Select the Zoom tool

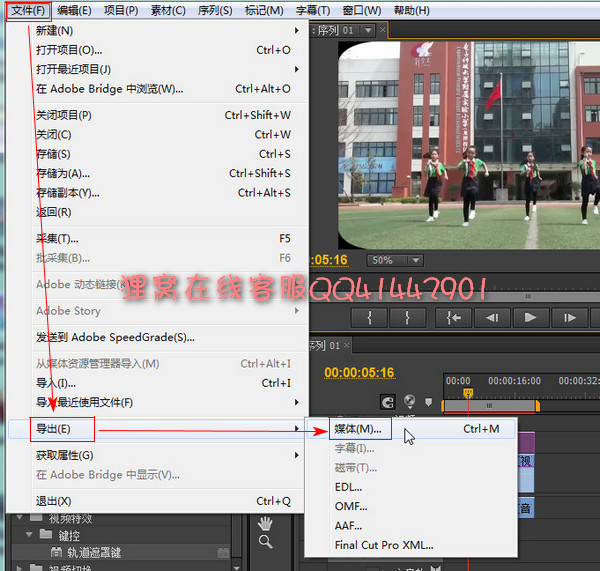coord(266,542)
